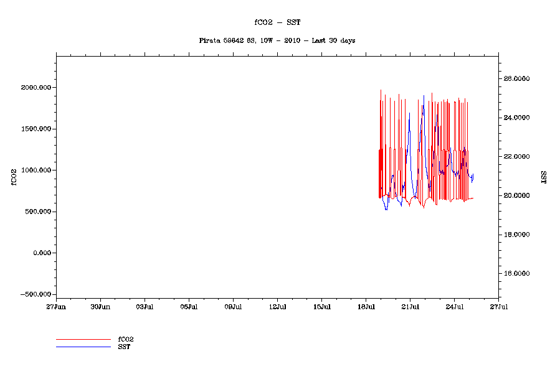Click the 0.000 fCO2 axis value

[x=40, y=253]
